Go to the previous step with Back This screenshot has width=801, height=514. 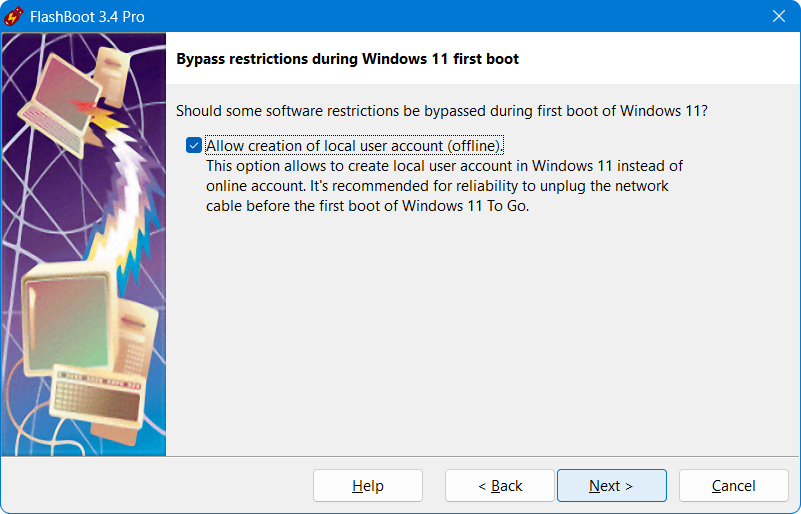point(499,486)
